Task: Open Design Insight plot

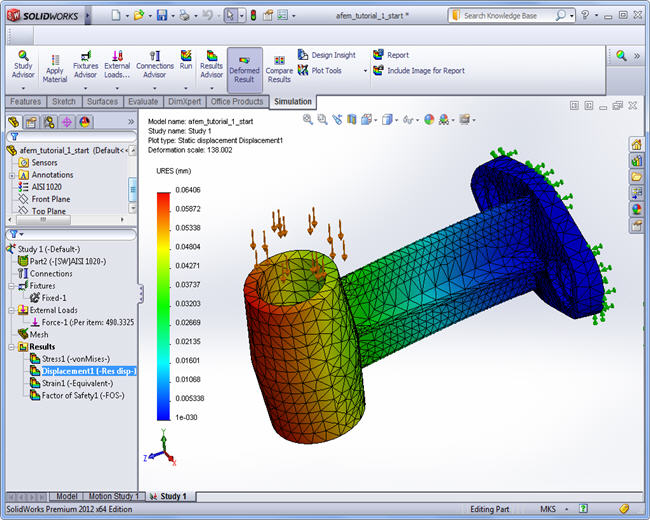Action: click(327, 55)
